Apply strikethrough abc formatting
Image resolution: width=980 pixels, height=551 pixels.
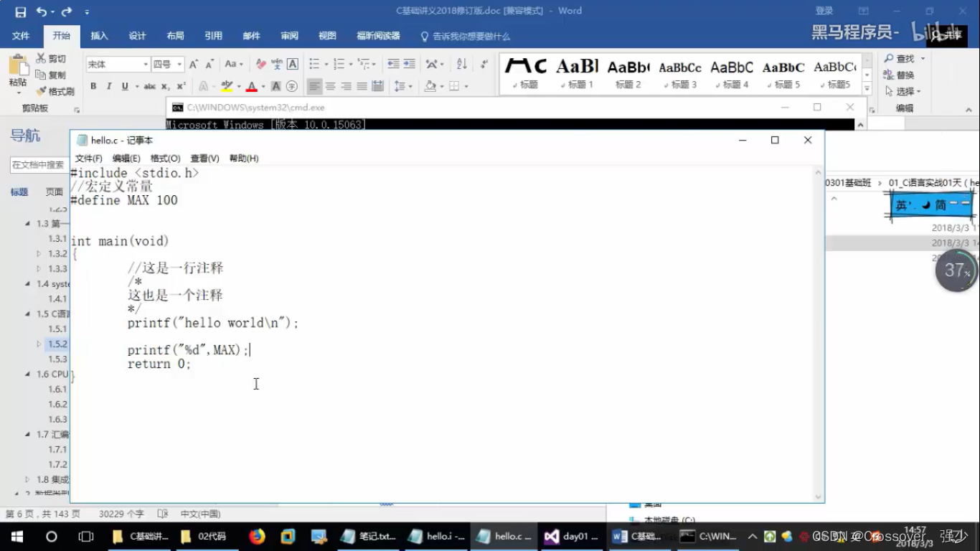pos(149,86)
